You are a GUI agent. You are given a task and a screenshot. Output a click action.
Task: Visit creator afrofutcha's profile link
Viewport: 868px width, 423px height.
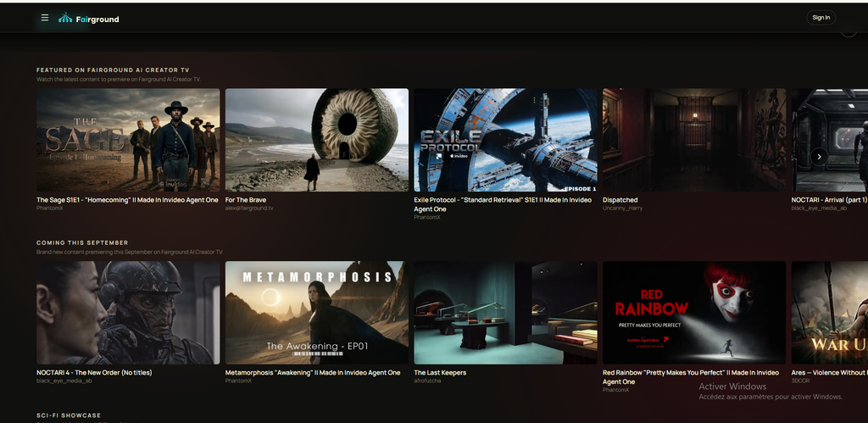coord(427,381)
